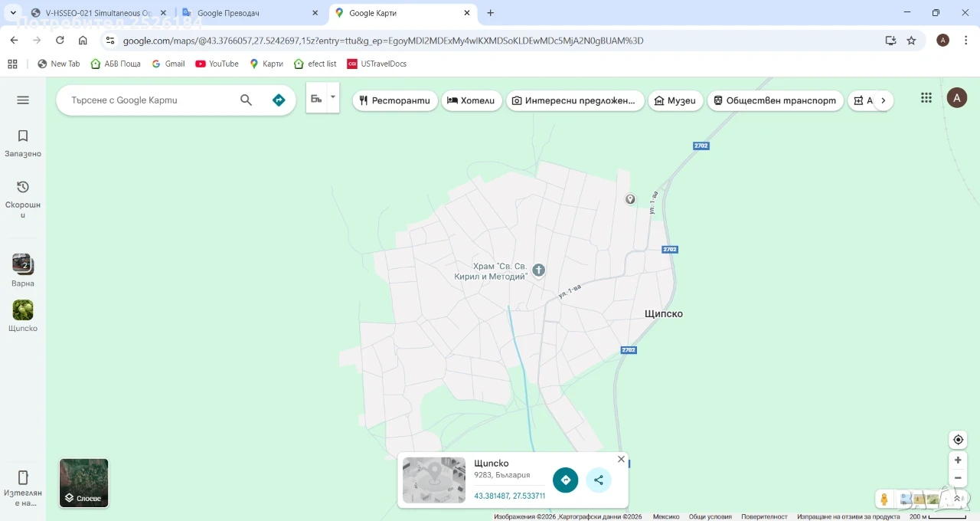Share the Щипско location
Viewport: 980px width, 521px height.
599,480
